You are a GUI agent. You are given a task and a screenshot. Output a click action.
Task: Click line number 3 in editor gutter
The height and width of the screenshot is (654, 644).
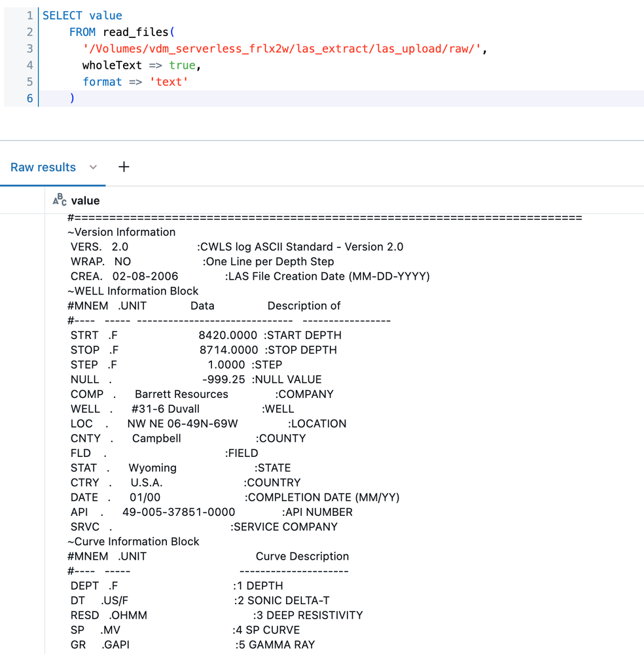click(x=29, y=48)
